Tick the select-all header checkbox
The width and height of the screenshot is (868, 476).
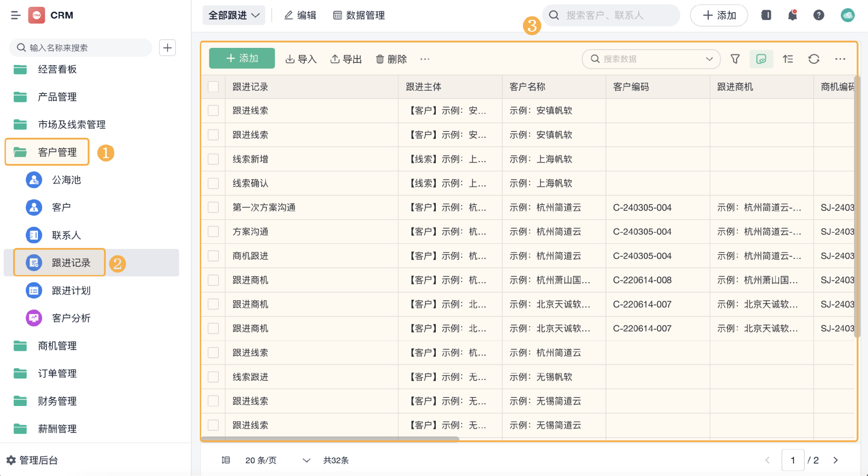coord(213,87)
